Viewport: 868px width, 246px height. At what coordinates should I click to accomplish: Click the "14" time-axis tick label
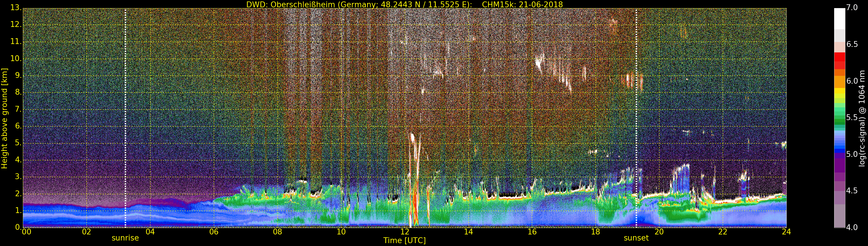tap(468, 232)
